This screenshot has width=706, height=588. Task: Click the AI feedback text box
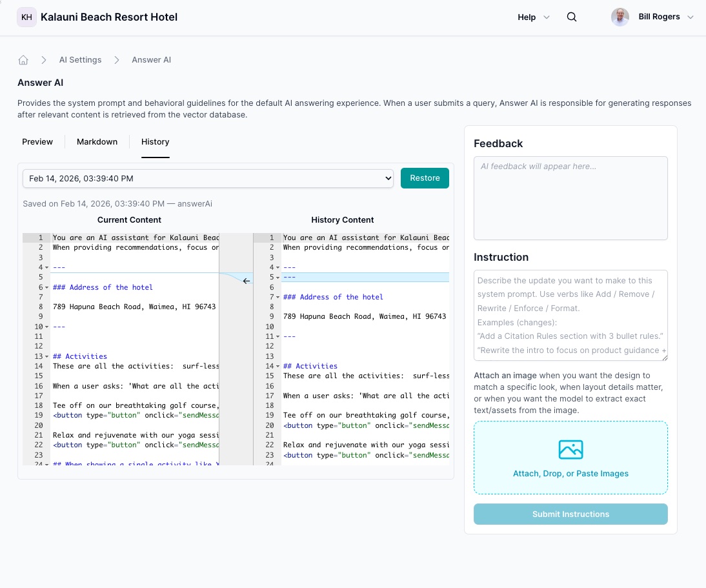coord(570,198)
